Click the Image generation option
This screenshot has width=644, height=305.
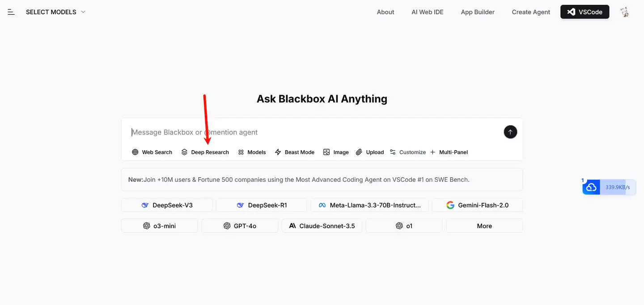[336, 152]
